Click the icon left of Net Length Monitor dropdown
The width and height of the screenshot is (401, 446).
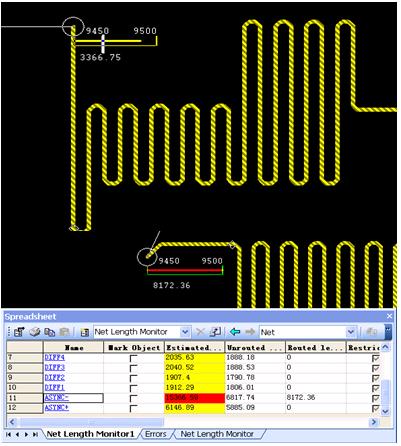(85, 332)
